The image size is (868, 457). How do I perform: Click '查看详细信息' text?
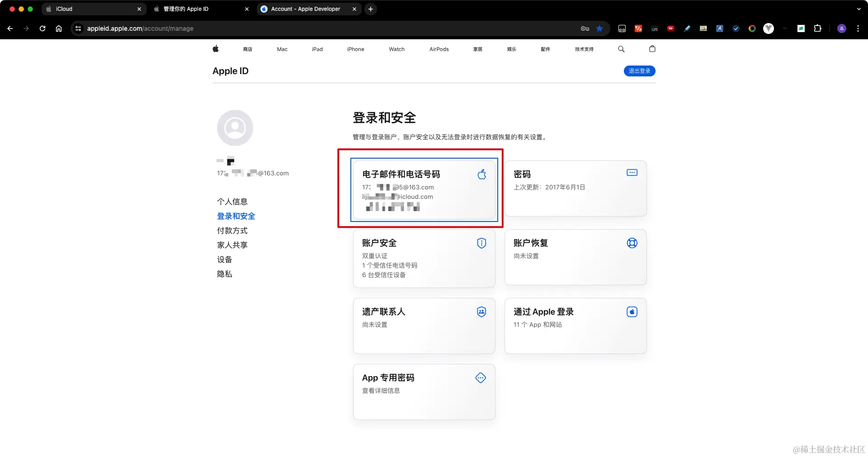point(381,391)
